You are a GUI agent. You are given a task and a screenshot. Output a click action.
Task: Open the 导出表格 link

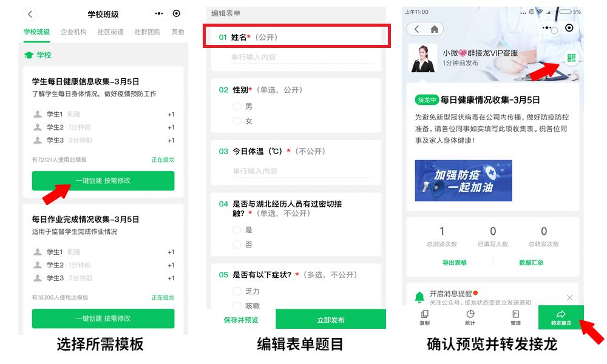(455, 263)
